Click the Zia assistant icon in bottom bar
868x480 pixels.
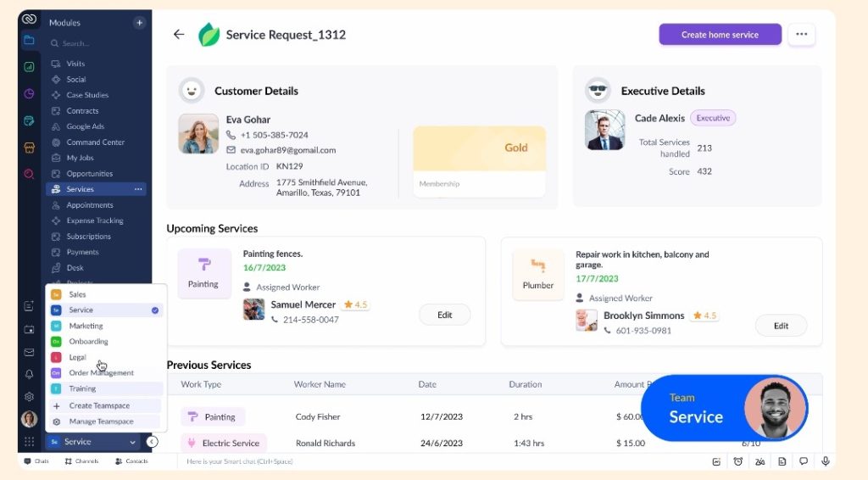pyautogui.click(x=759, y=461)
